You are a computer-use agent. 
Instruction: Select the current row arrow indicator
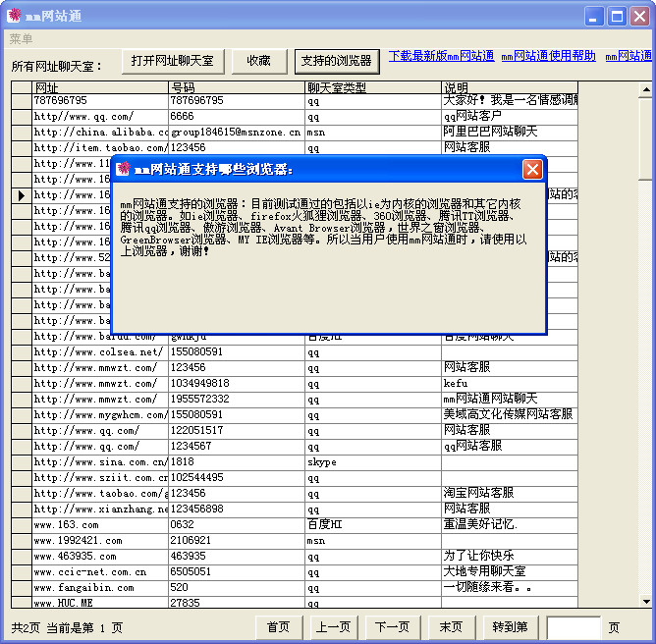coord(22,195)
